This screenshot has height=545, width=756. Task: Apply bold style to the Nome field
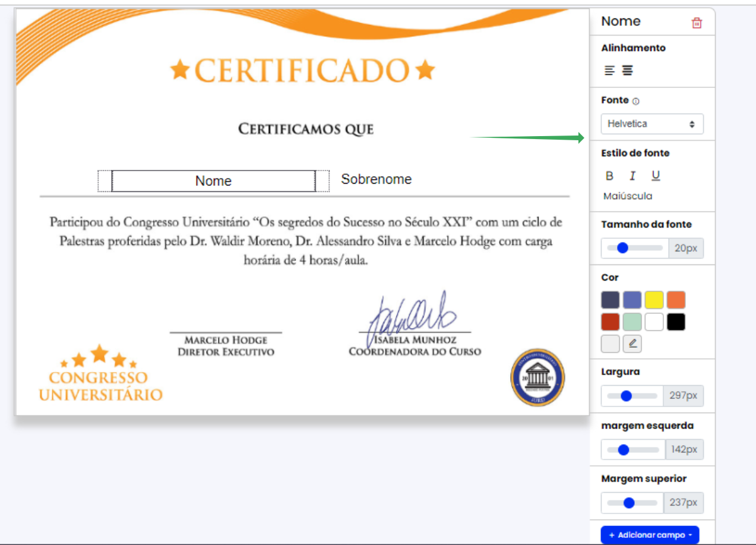(x=609, y=175)
